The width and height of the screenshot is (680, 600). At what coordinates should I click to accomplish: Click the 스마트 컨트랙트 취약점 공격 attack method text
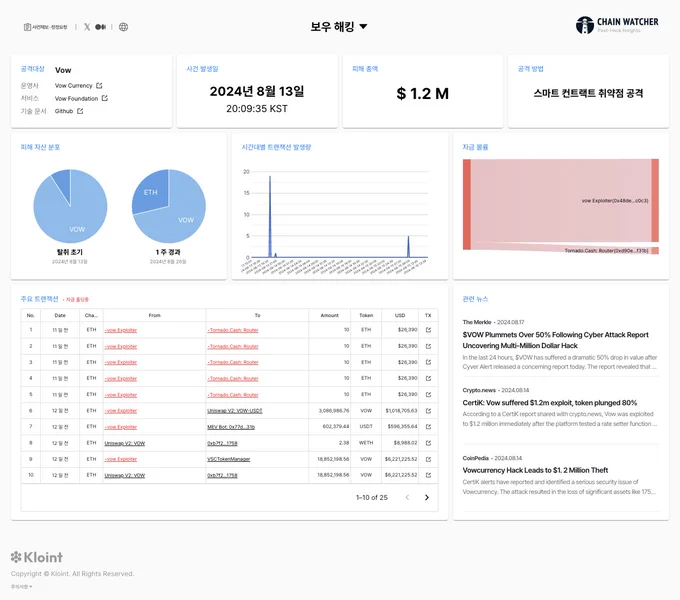click(x=588, y=93)
